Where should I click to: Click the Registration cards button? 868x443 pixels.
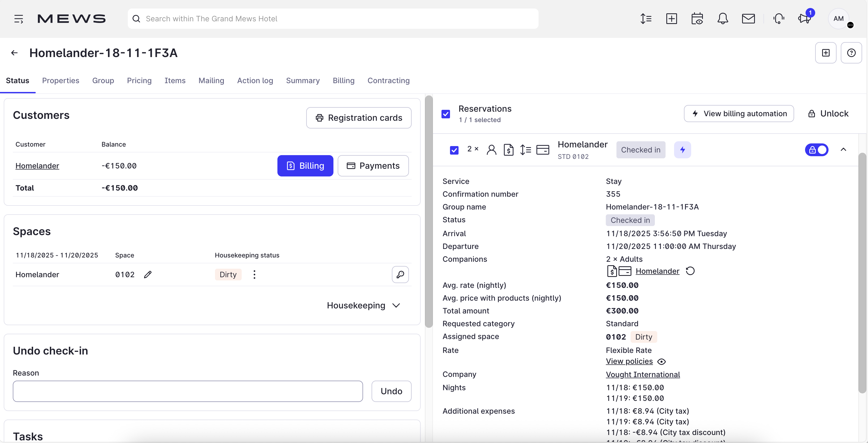pos(359,118)
